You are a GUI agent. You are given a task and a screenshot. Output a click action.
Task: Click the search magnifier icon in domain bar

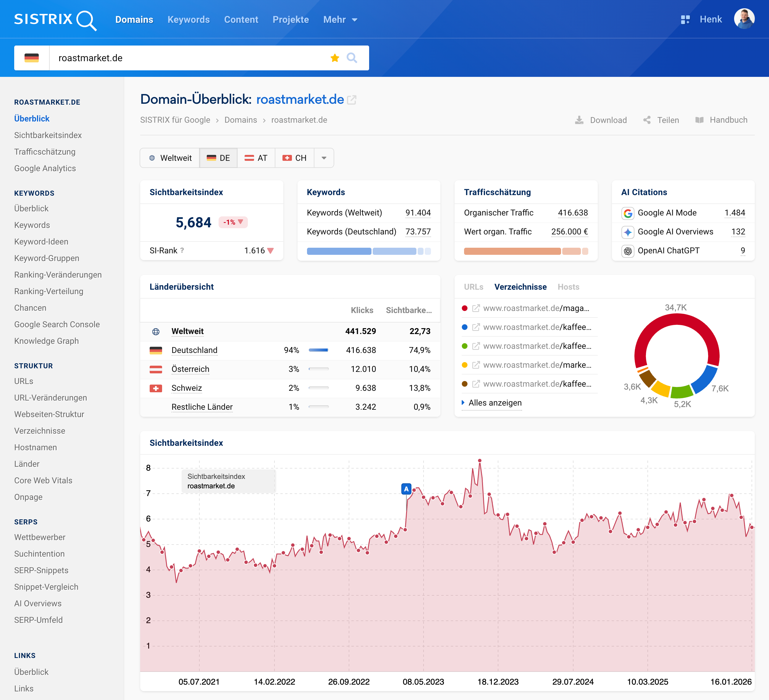point(352,58)
